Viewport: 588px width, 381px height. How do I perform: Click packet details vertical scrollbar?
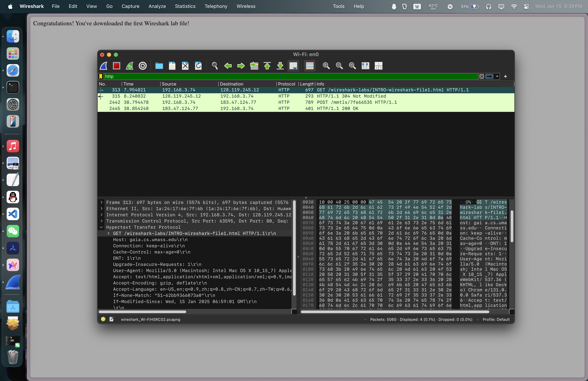pyautogui.click(x=294, y=248)
